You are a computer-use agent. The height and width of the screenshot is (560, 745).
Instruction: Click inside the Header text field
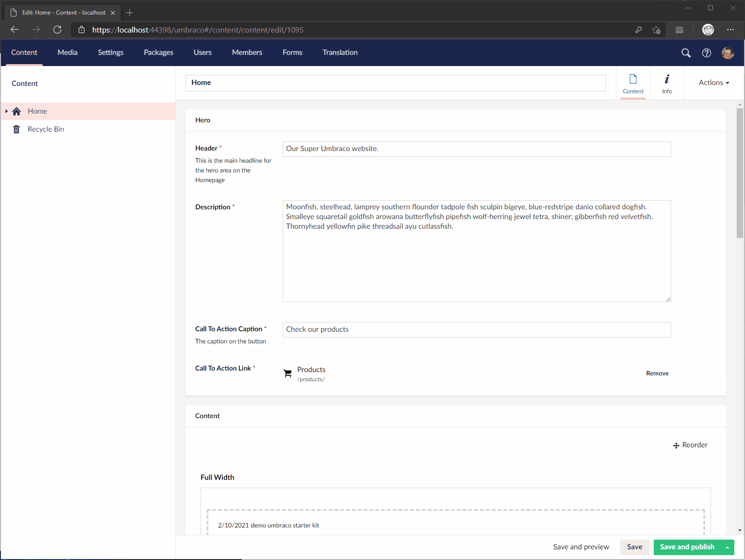(476, 149)
